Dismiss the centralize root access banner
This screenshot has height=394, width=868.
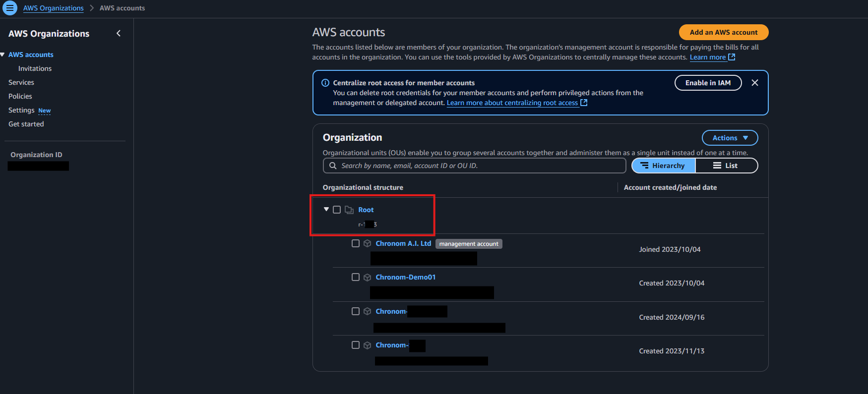(x=754, y=83)
